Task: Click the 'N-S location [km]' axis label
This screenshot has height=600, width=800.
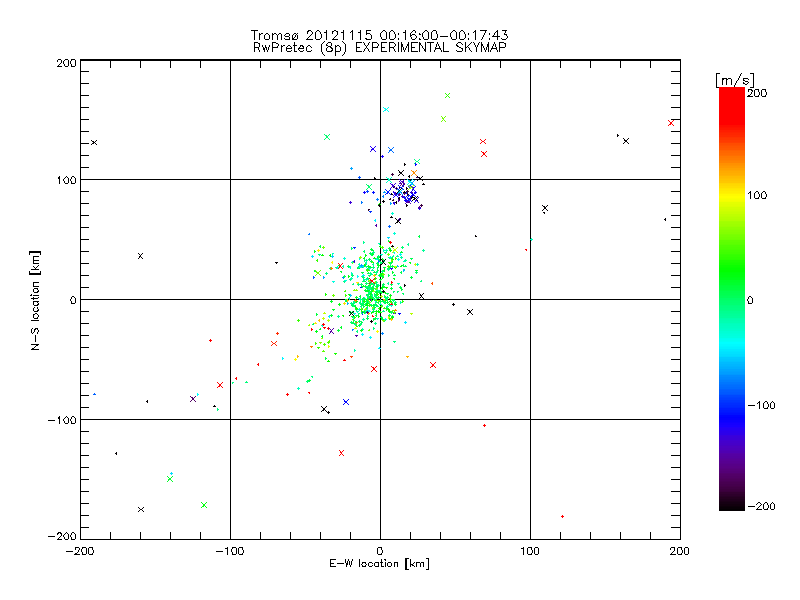Action: click(x=35, y=300)
